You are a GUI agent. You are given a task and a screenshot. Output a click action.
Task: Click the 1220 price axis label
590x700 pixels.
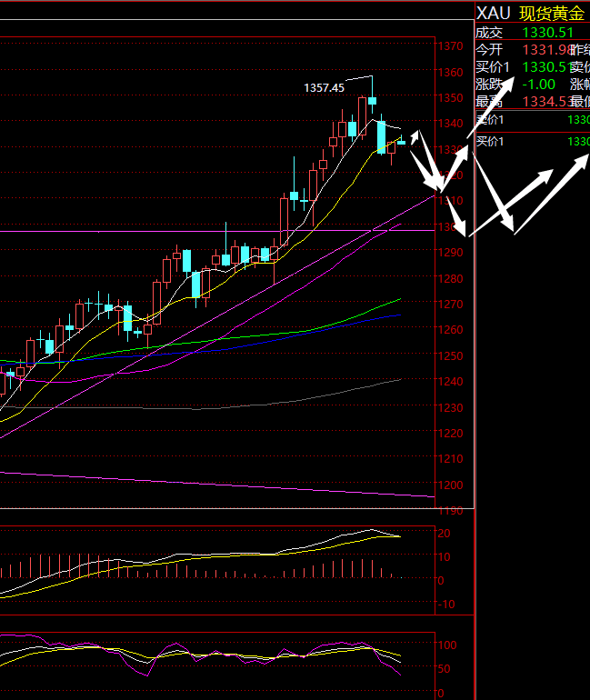[450, 434]
